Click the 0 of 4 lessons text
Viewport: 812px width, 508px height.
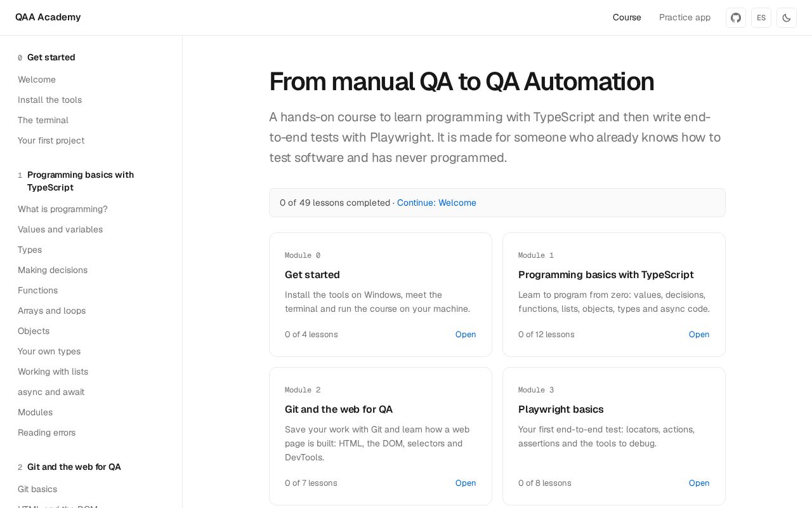click(311, 335)
